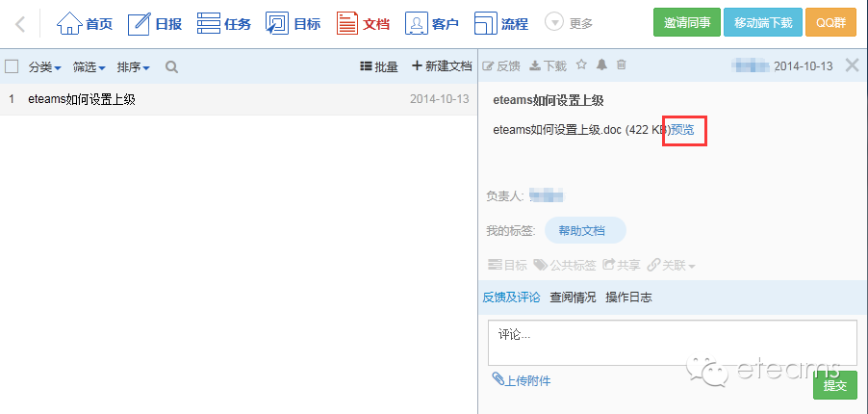This screenshot has height=414, width=868.
Task: Click the 批量 batch operation button
Action: tap(379, 67)
